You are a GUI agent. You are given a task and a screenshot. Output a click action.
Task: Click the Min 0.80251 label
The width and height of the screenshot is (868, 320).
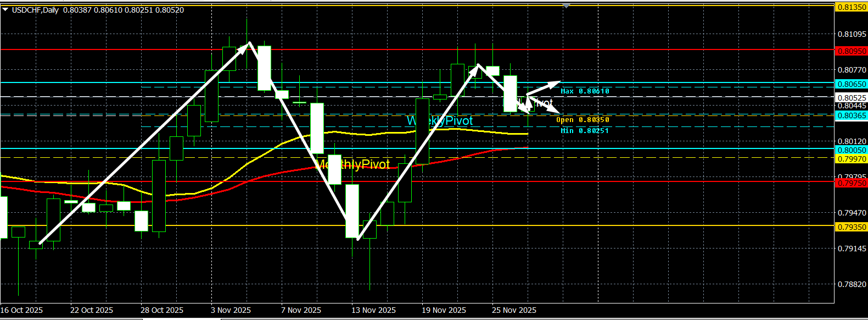pyautogui.click(x=585, y=131)
